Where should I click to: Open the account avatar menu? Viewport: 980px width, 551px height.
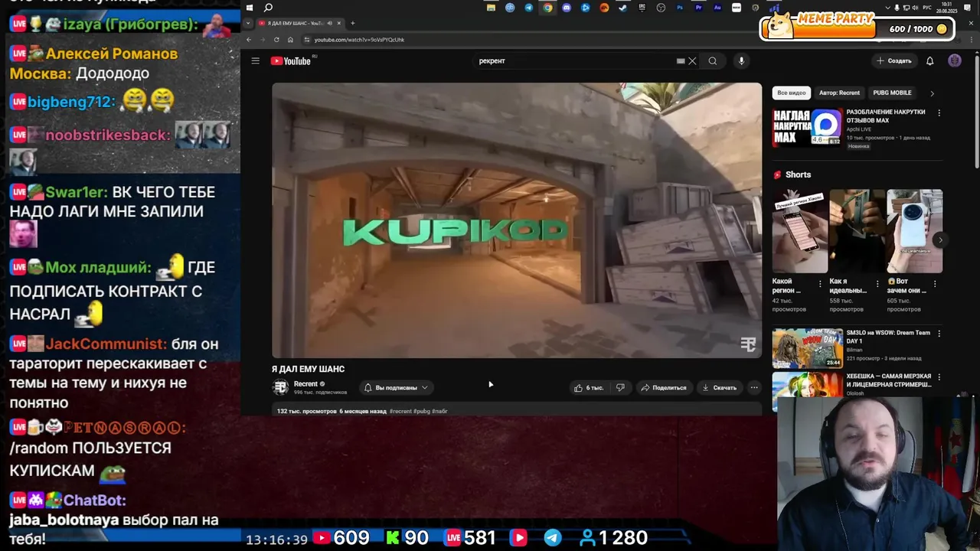point(955,60)
